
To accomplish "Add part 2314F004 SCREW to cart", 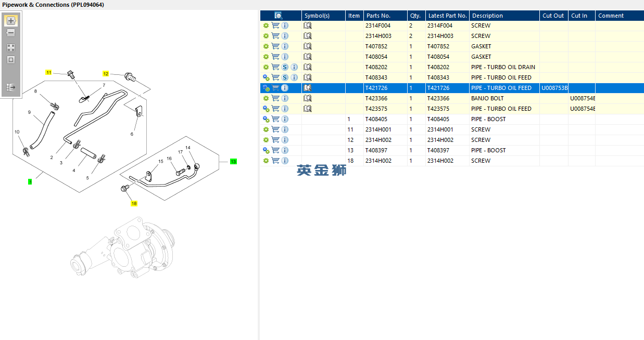I will click(x=275, y=25).
